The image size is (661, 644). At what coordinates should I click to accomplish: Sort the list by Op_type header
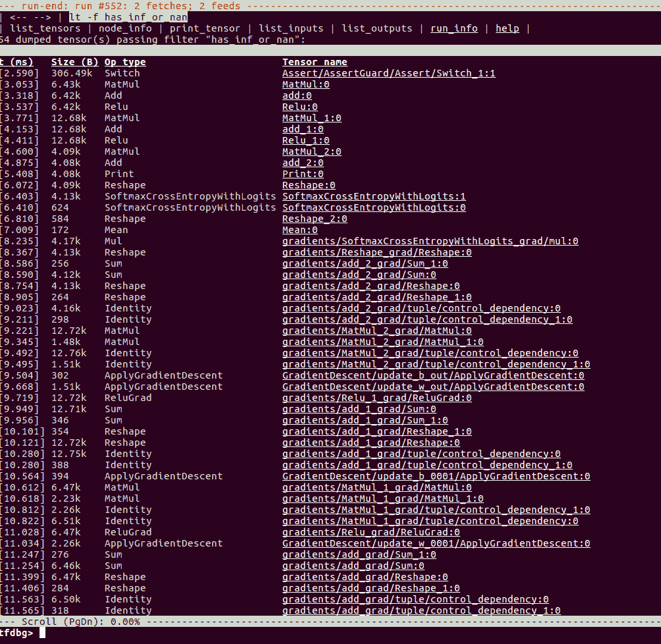125,62
